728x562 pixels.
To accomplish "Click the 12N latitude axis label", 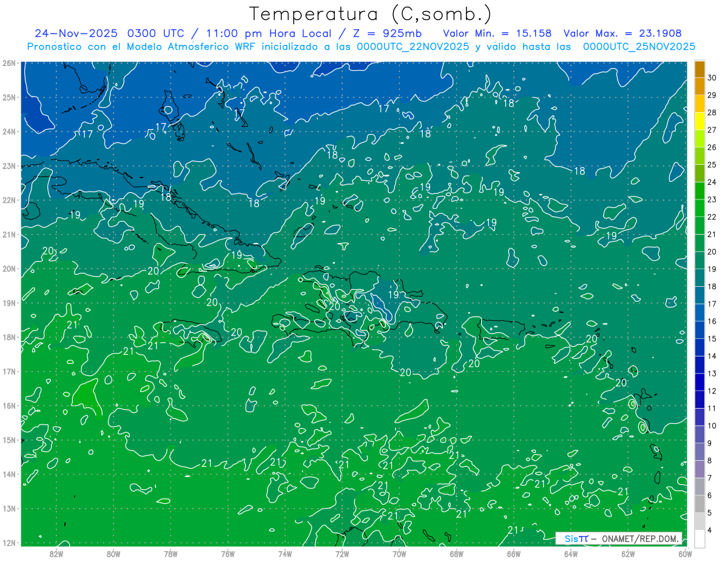I will 8,543.
